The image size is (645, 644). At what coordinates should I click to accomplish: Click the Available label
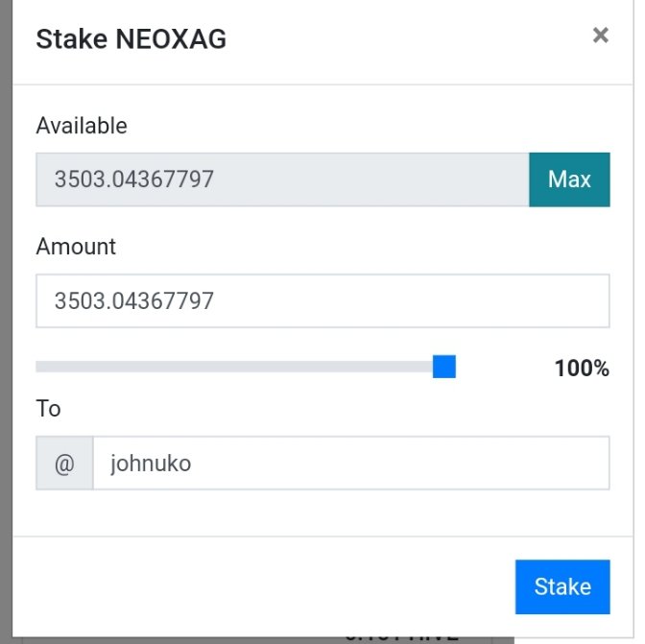[82, 126]
